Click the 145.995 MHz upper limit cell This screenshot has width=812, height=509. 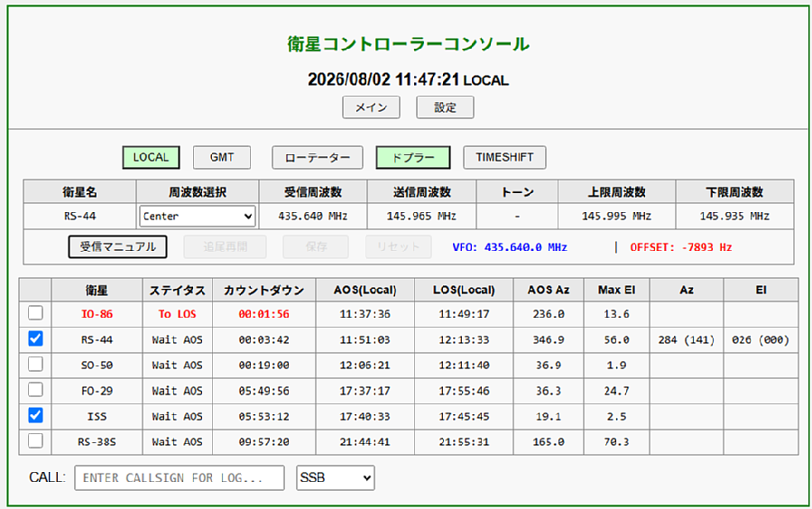tap(616, 217)
